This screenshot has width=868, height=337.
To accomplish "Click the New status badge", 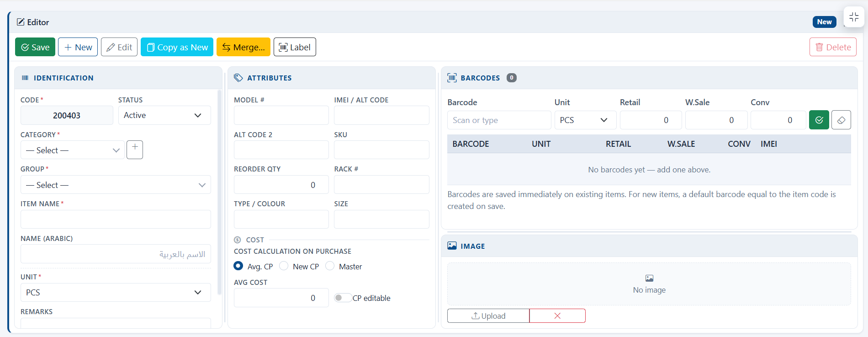I will click(824, 22).
